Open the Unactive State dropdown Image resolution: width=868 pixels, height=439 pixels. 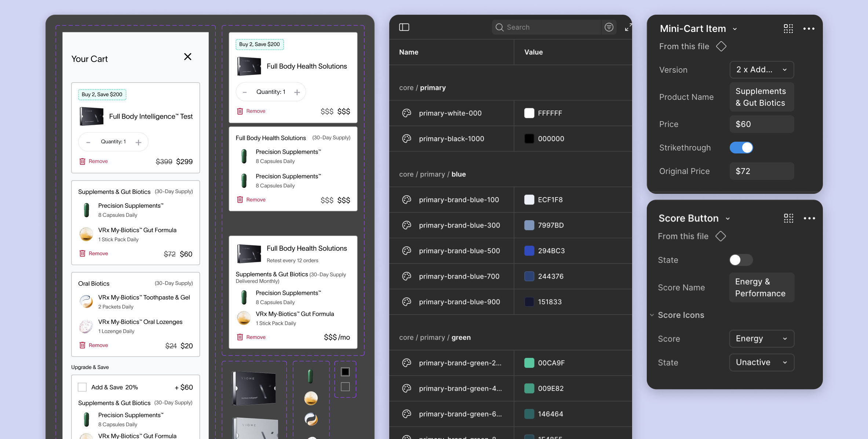(x=762, y=362)
